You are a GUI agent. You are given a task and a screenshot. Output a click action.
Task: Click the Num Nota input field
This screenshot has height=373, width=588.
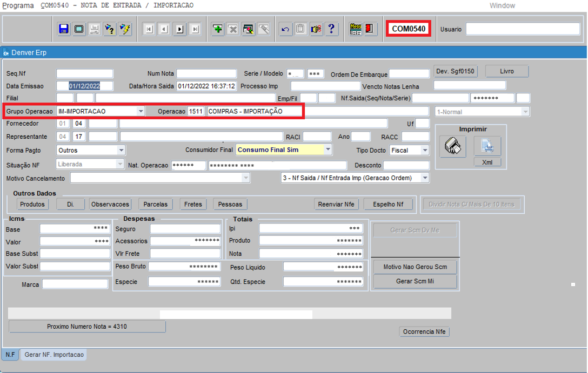click(206, 73)
